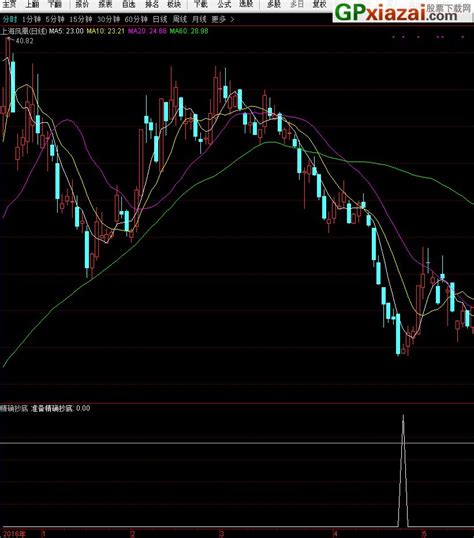Screen dimensions: 474x538
Task: Open the 选股 stock screener
Action: tap(246, 4)
